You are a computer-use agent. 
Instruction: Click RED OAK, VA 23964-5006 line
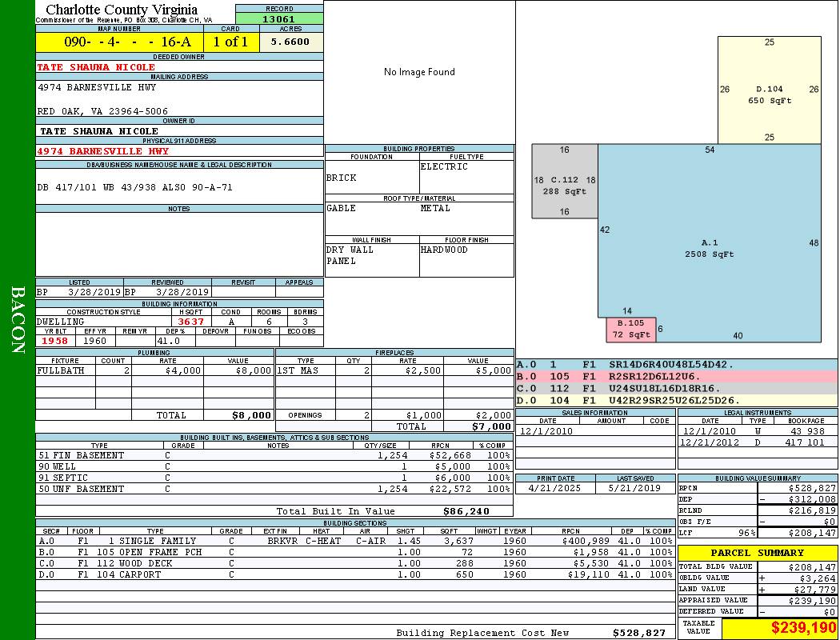(102, 111)
